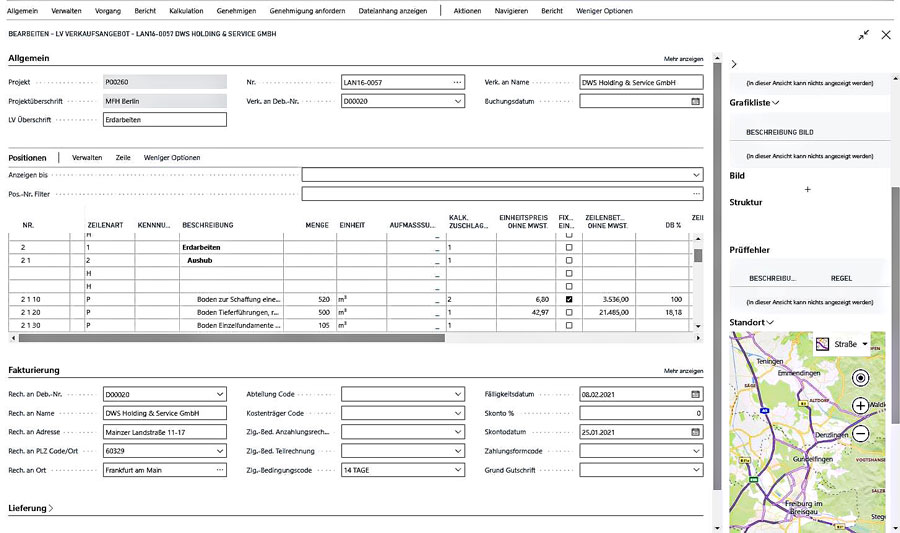
Task: Collapse page with the shrink arrows icon
Action: click(864, 35)
